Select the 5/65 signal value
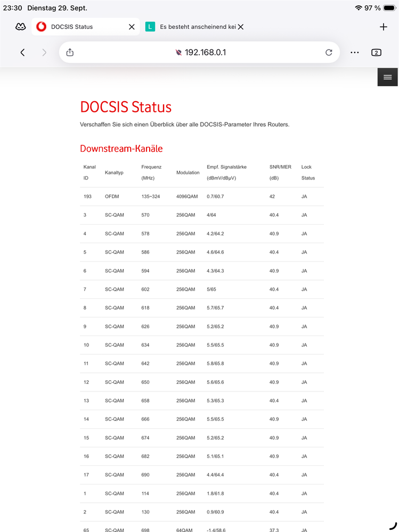Screen dimensions: 399x532 [x=211, y=289]
